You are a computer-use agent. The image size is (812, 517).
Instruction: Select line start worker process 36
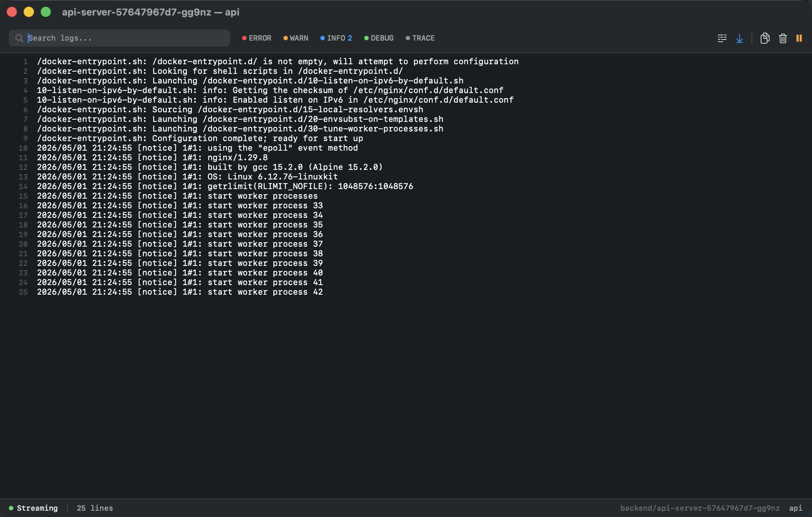pyautogui.click(x=180, y=234)
